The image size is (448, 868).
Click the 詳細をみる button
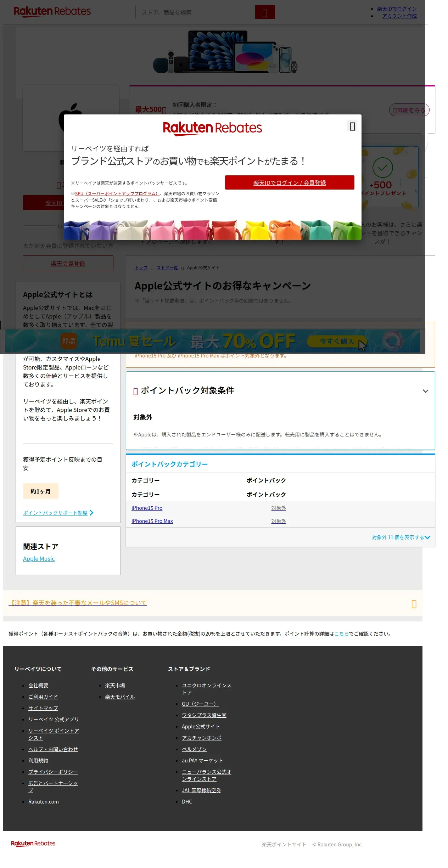point(409,110)
